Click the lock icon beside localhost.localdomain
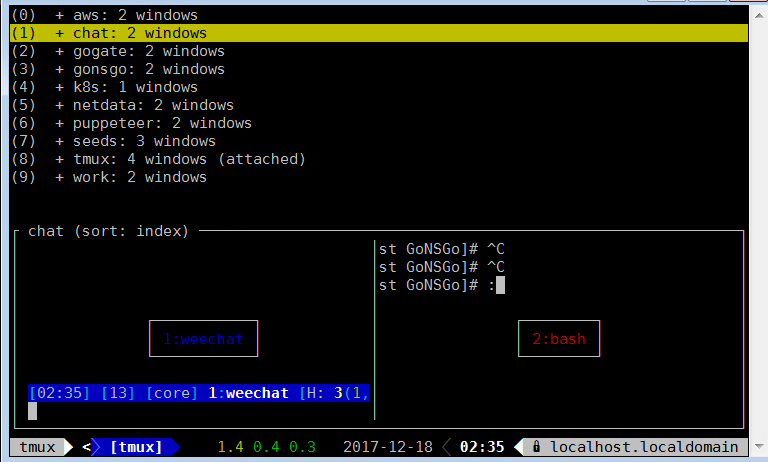Viewport: 768px width, 462px height. click(537, 447)
